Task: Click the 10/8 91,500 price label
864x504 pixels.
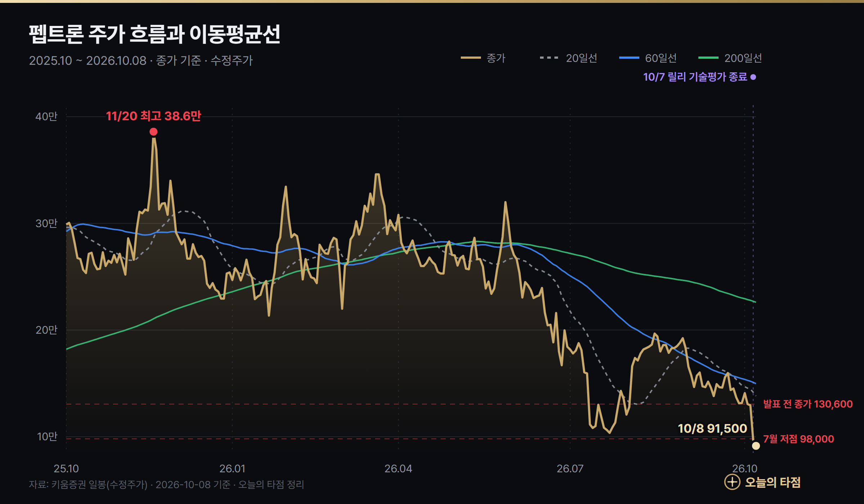Action: tap(712, 428)
